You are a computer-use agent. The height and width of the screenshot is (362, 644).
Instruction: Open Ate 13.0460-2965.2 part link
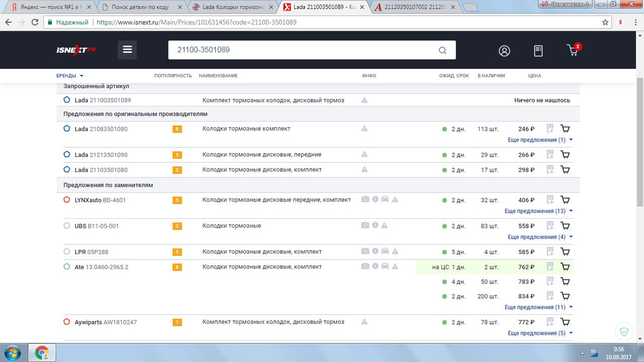point(101,267)
